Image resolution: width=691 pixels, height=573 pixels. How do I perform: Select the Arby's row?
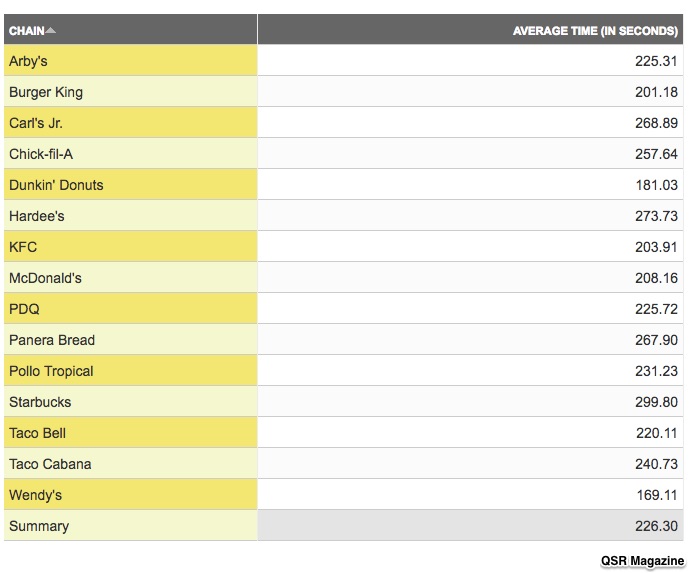tap(344, 60)
